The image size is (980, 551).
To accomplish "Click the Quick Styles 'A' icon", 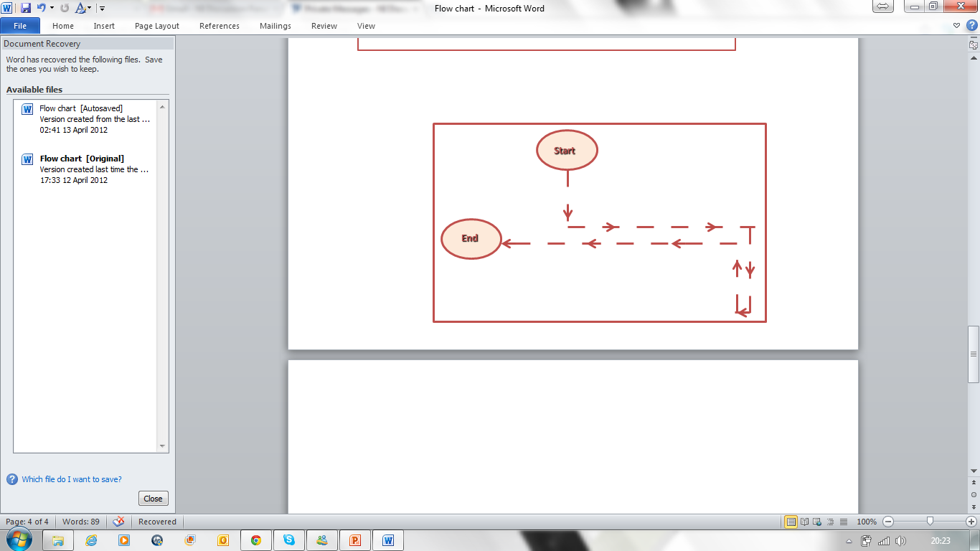I will [x=80, y=8].
